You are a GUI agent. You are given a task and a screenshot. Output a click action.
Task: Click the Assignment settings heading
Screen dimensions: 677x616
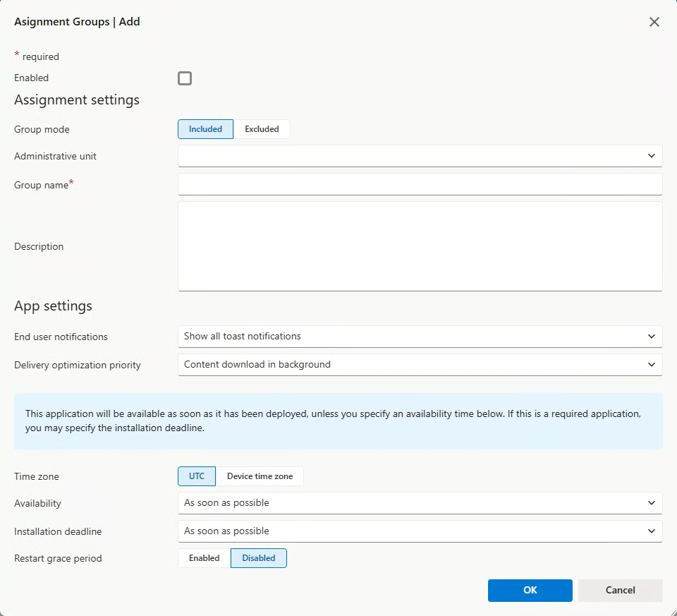click(77, 99)
